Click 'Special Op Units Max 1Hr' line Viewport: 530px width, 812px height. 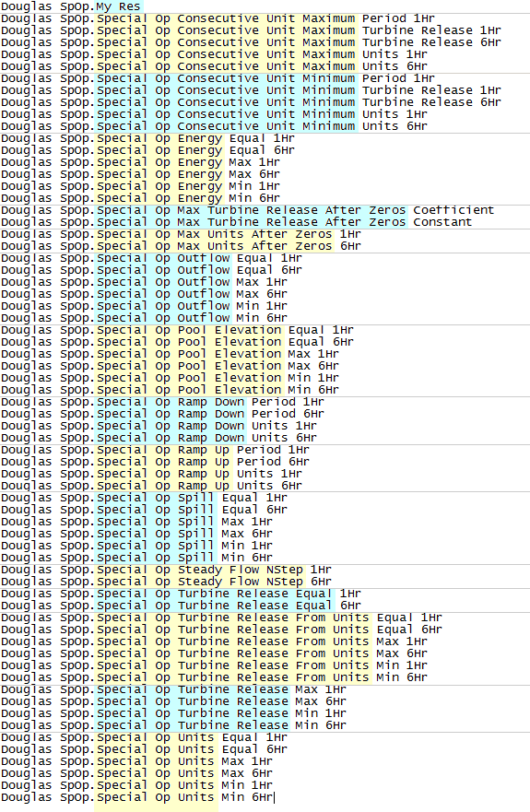click(136, 761)
